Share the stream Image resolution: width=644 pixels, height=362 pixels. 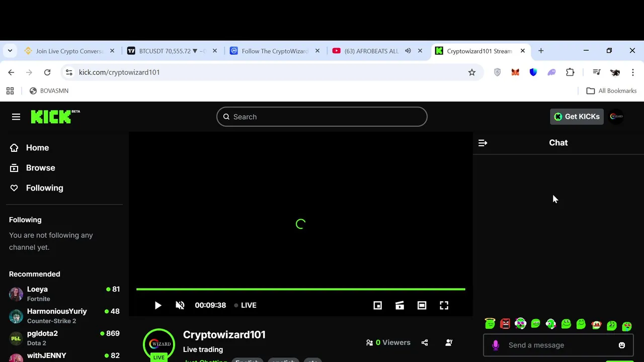(425, 342)
